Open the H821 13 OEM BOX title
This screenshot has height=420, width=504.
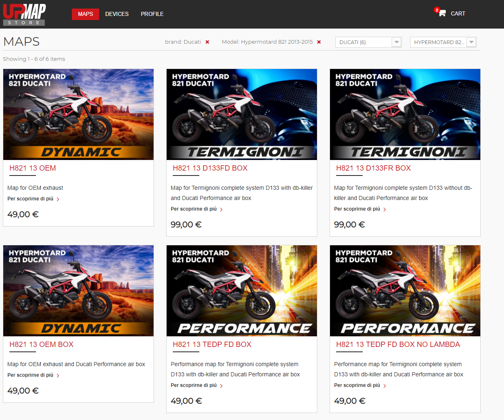[41, 344]
